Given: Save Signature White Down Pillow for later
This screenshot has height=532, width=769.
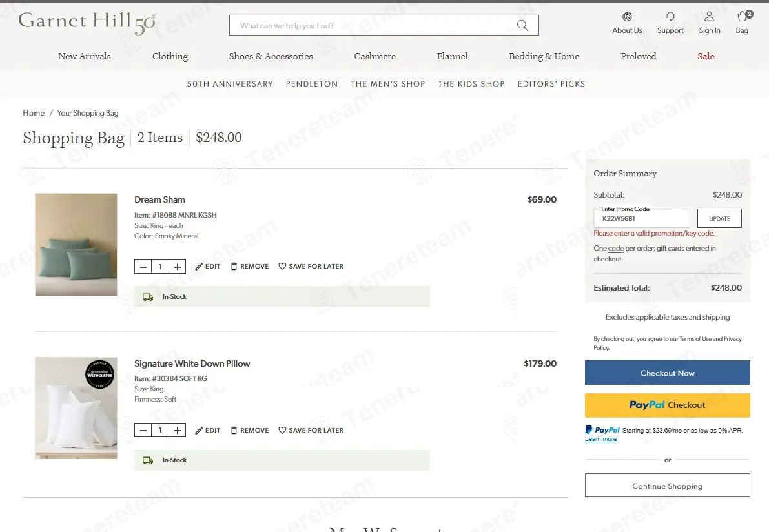Looking at the screenshot, I should 311,430.
